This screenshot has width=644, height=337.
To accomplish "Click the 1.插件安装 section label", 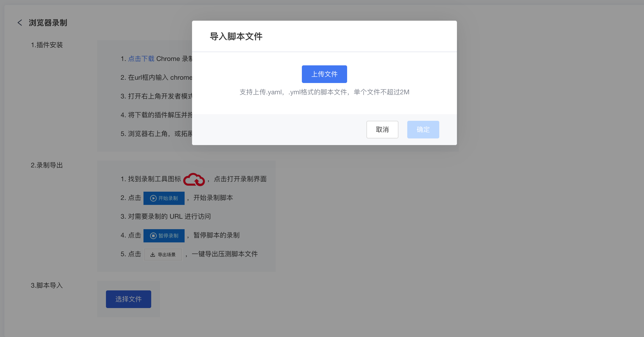I will 47,45.
